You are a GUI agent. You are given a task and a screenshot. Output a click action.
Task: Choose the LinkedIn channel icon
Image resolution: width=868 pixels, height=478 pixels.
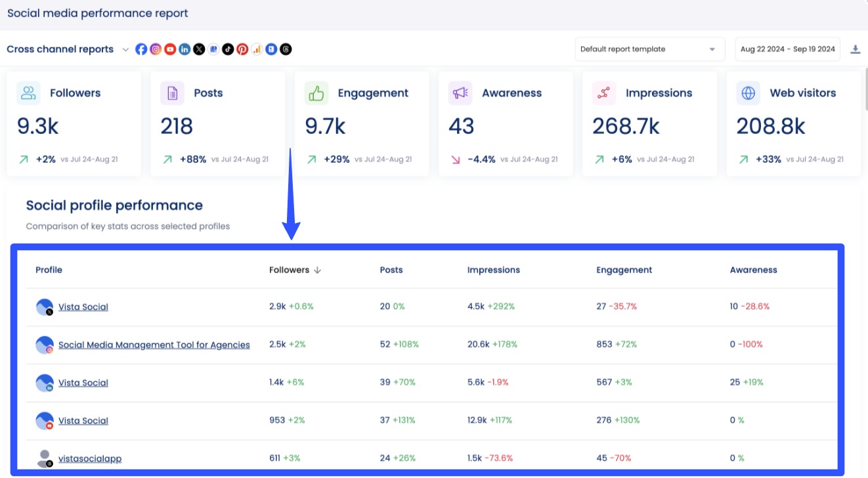click(184, 49)
